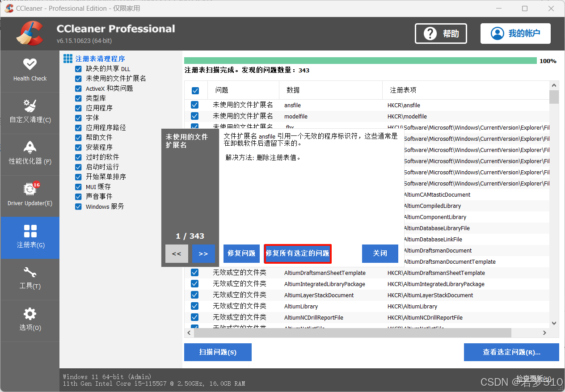
Task: Toggle 安装程序 checkbox
Action: coord(78,148)
